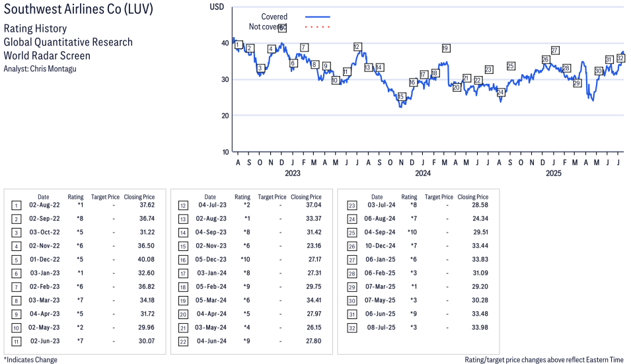Click the USD axis label
The width and height of the screenshot is (631, 364).
coord(217,7)
